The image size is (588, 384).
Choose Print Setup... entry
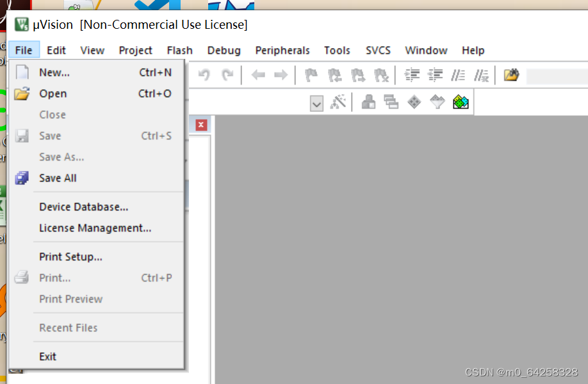97,257
